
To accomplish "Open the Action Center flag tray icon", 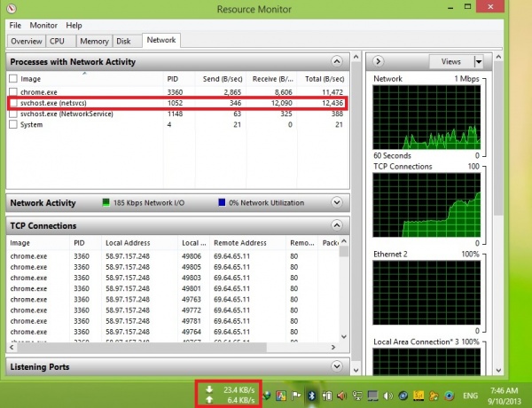I will (296, 395).
